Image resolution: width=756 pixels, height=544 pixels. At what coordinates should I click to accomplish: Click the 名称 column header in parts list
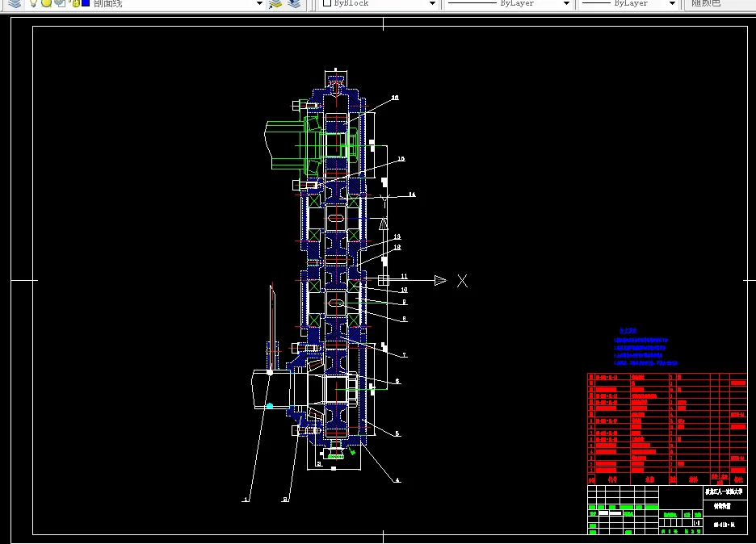(650, 479)
